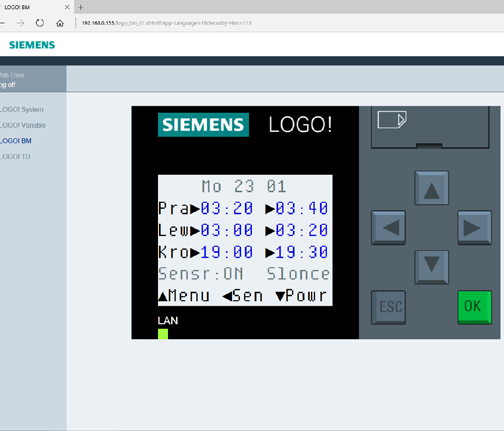Click the Lew end time 03:20

[x=302, y=230]
